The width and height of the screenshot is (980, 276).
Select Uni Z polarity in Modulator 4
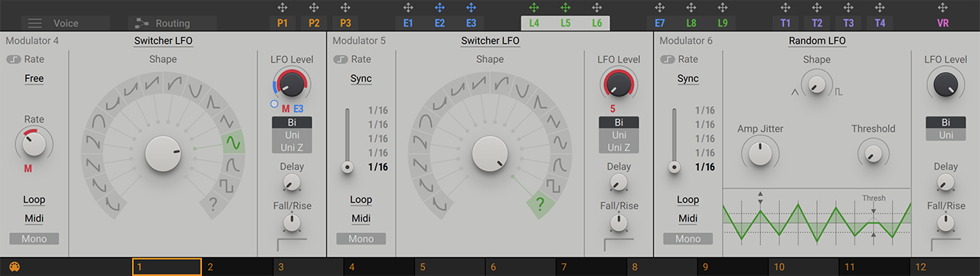click(x=292, y=147)
